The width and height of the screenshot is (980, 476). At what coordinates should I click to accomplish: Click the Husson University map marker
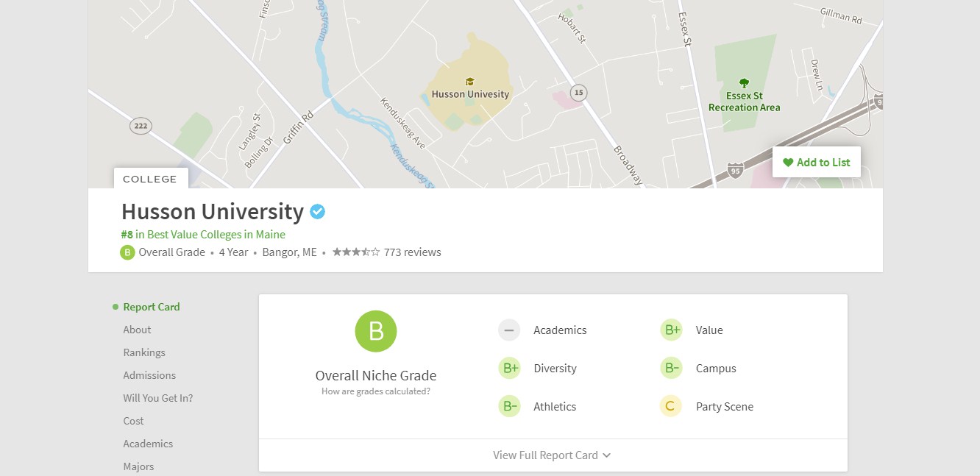[x=469, y=82]
